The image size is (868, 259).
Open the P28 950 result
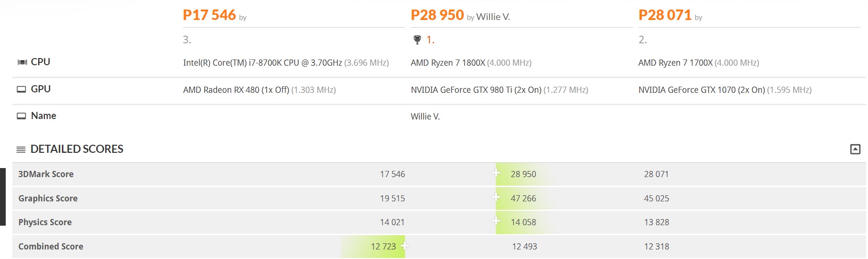tap(437, 15)
